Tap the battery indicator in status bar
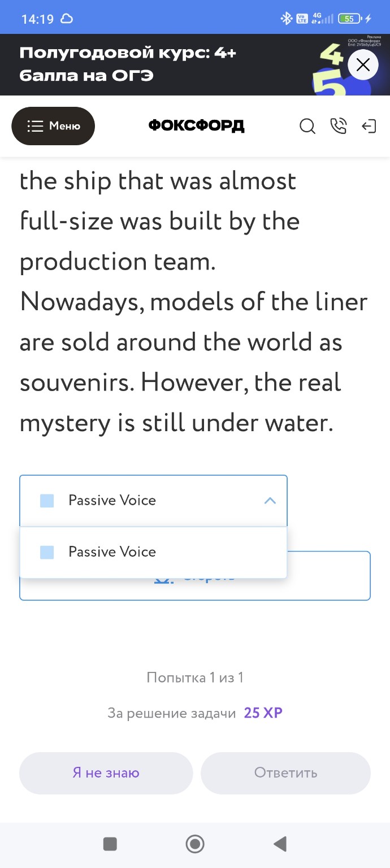 point(350,19)
